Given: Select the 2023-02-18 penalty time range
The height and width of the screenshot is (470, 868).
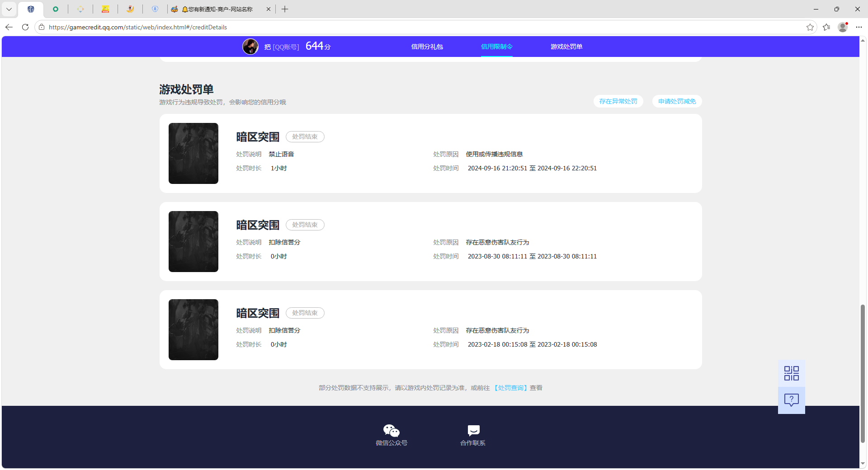Looking at the screenshot, I should (x=532, y=344).
